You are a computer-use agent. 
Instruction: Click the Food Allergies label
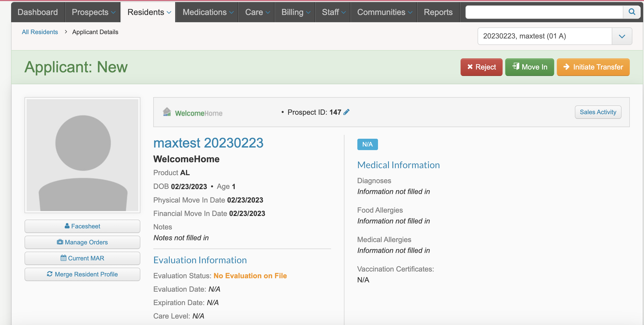click(380, 210)
